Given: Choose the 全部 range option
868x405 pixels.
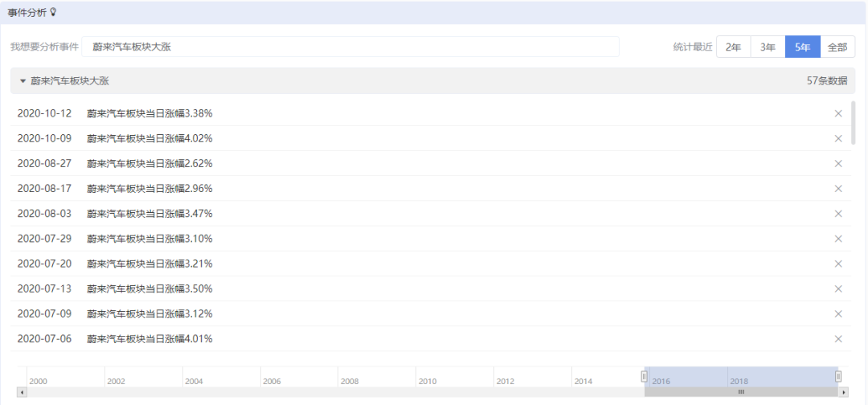Looking at the screenshot, I should (x=837, y=47).
